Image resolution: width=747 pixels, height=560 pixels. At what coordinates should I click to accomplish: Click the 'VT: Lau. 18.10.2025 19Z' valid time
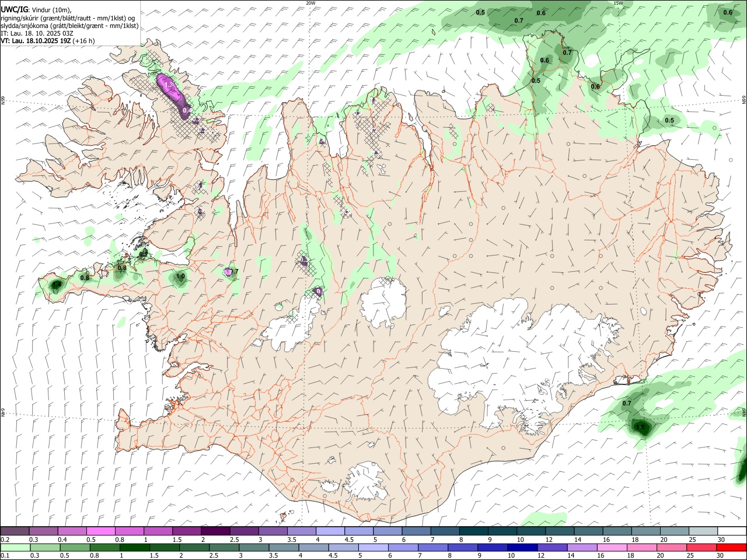(x=35, y=41)
